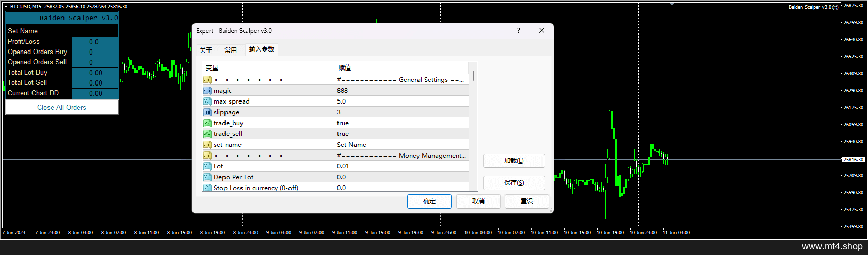
Task: Click the slippage integer icon
Action: pyautogui.click(x=207, y=112)
